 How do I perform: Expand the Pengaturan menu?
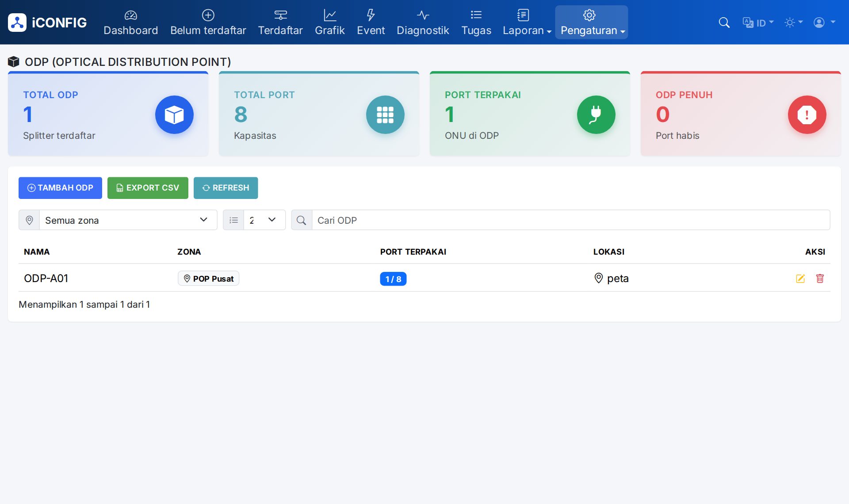592,23
